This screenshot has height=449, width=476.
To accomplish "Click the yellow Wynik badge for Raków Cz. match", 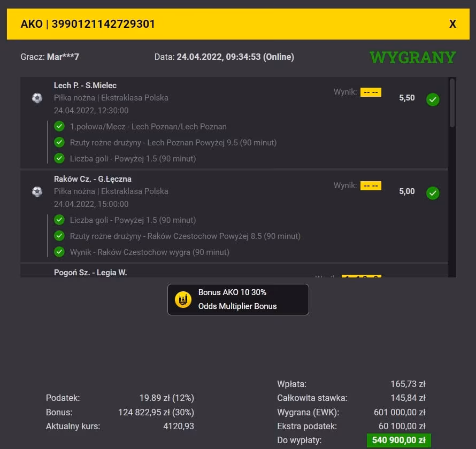I will point(371,185).
